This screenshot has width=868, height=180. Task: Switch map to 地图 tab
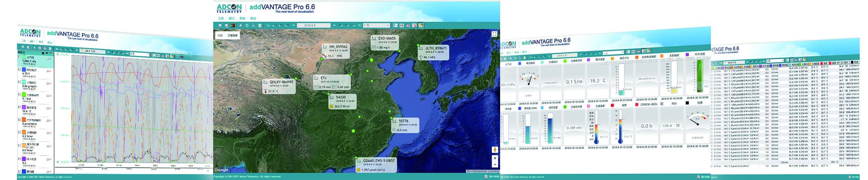tap(220, 36)
